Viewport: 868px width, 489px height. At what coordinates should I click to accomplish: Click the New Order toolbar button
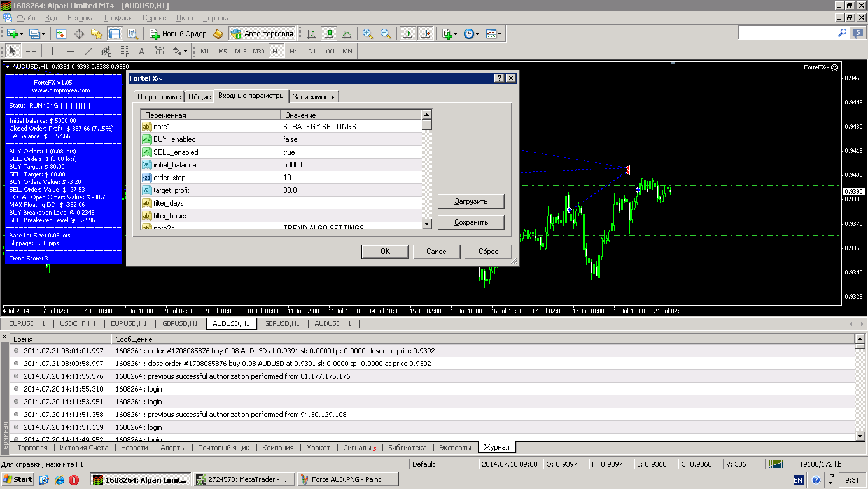point(178,34)
